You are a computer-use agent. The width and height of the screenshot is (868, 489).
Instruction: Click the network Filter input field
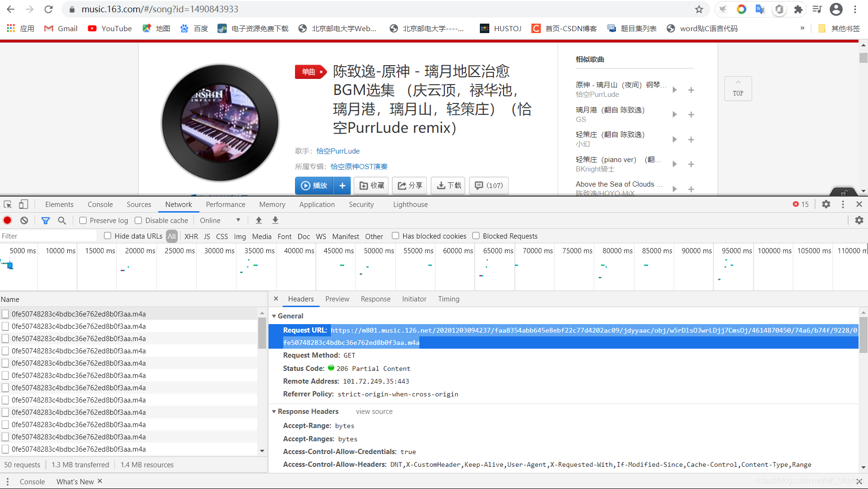click(48, 236)
